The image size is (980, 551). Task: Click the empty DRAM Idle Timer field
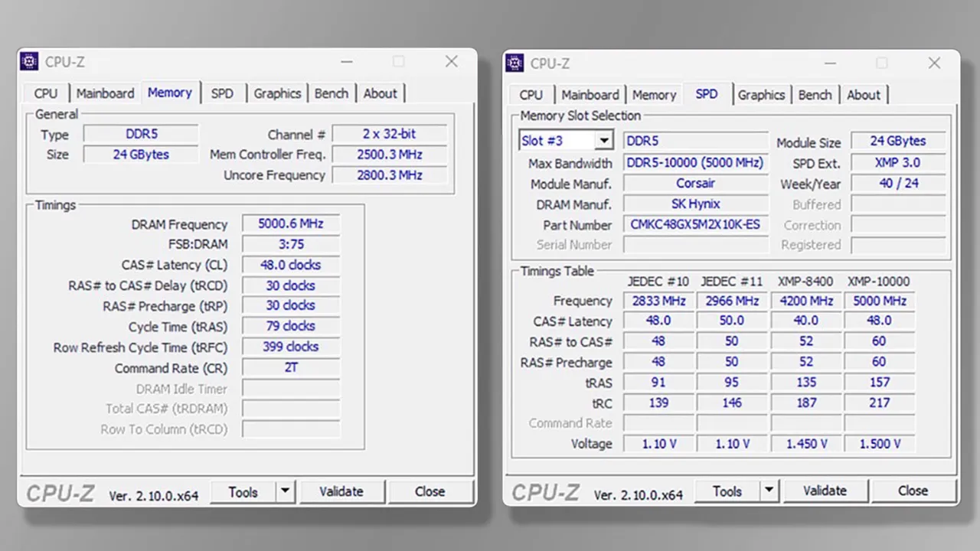291,388
